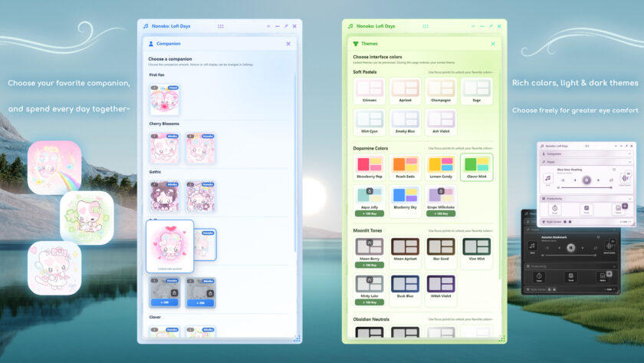Viewport: 644px width, 363px height.
Task: Click the dotted grip icon in Companion window title bar
Action: (221, 26)
